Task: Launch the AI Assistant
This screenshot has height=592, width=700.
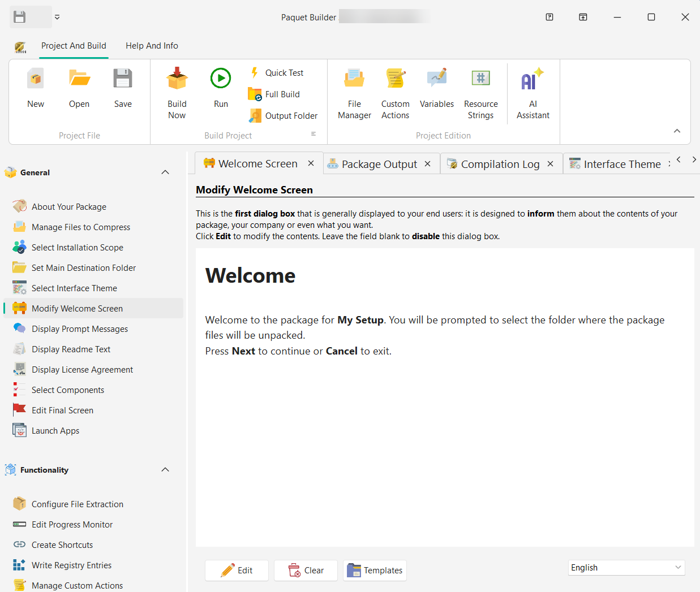Action: pyautogui.click(x=532, y=93)
